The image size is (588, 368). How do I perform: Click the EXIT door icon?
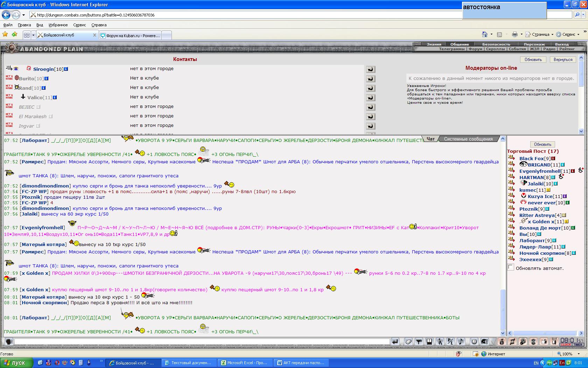(x=554, y=341)
